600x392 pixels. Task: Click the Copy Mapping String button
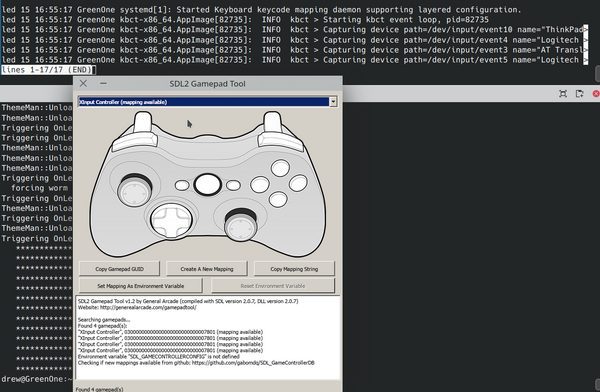[294, 269]
